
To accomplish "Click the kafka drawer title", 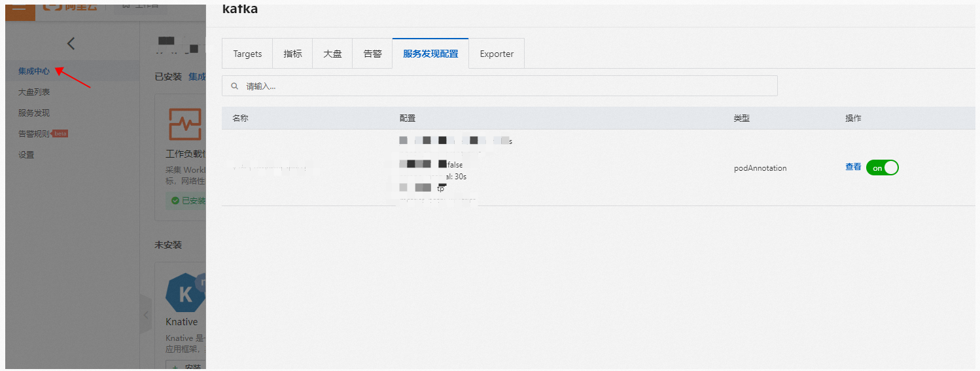I will 240,9.
